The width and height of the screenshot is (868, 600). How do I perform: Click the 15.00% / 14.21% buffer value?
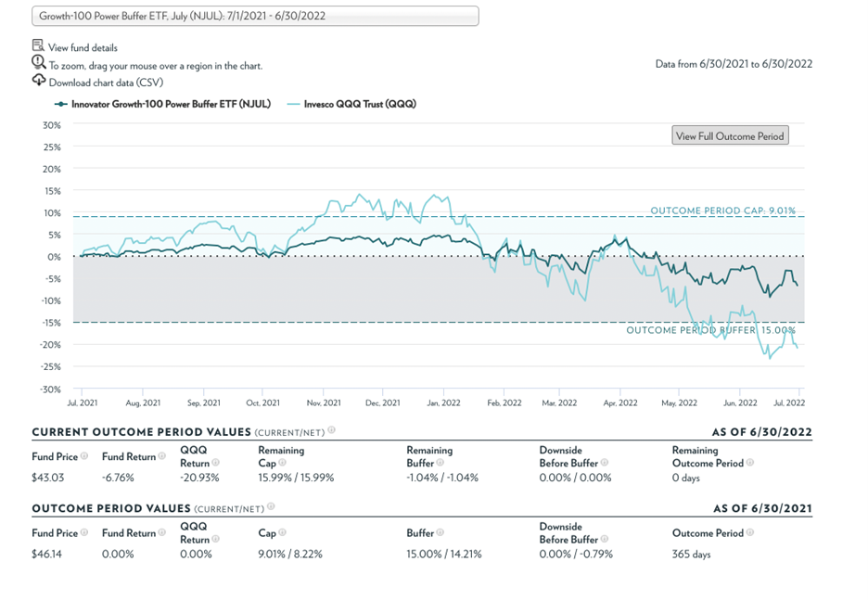click(x=444, y=554)
